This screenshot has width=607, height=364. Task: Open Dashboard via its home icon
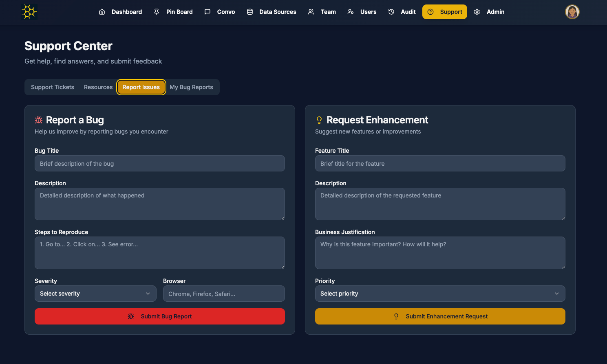[x=102, y=12]
